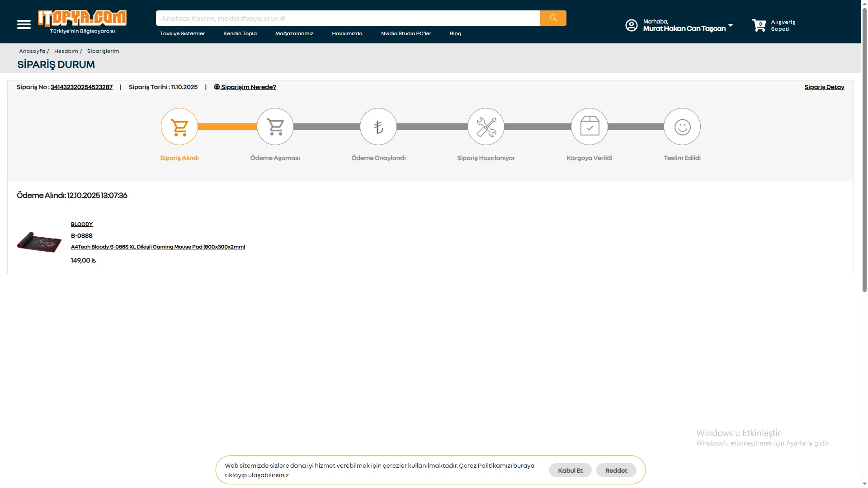Click the orange search magnifier button

coord(553,18)
